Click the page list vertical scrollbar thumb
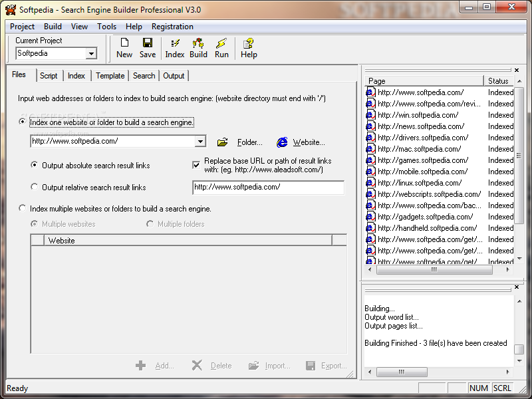 tap(519, 155)
